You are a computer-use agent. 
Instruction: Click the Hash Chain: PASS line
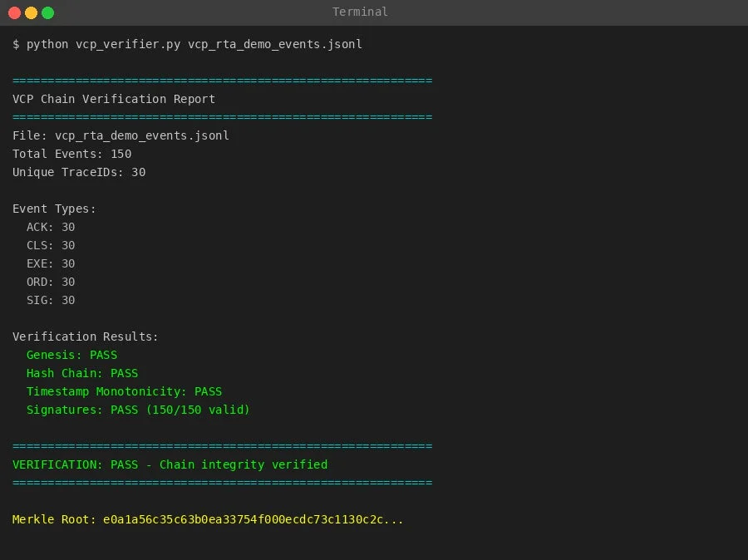coord(82,373)
